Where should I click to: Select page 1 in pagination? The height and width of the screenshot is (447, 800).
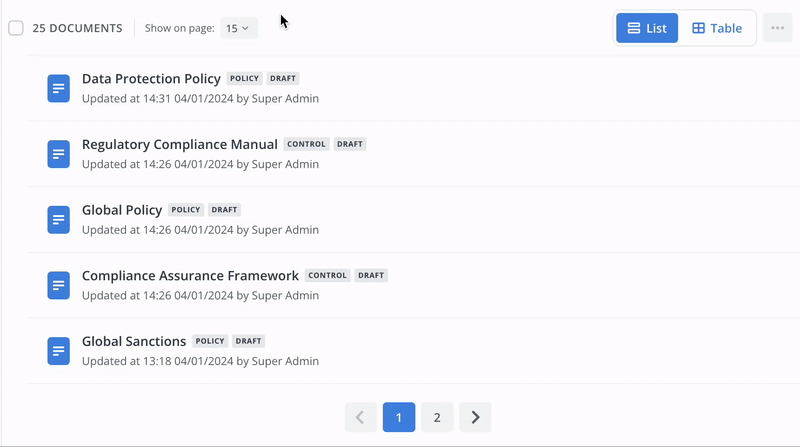coord(399,417)
